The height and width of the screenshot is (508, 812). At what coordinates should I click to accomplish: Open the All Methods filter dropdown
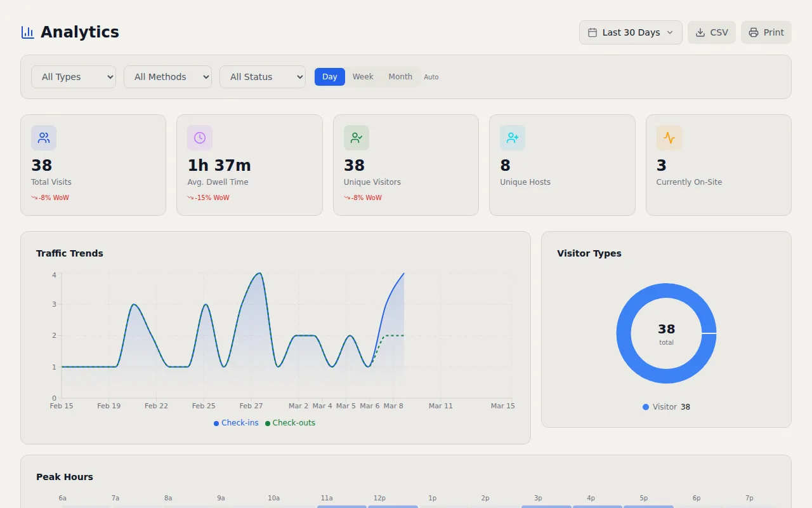[x=167, y=76]
